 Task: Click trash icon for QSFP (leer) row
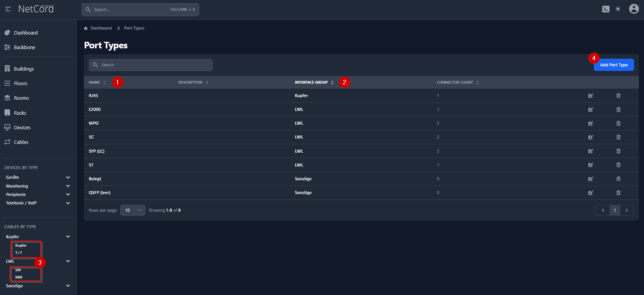(618, 193)
